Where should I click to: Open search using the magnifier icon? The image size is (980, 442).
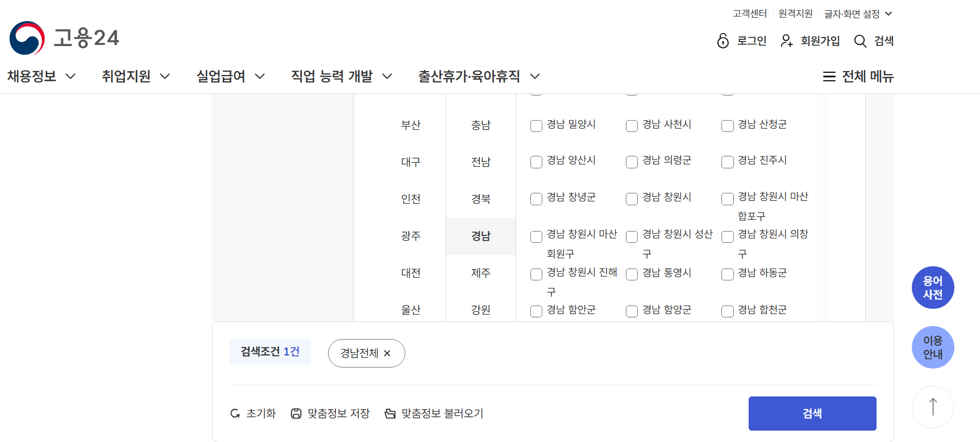(859, 41)
